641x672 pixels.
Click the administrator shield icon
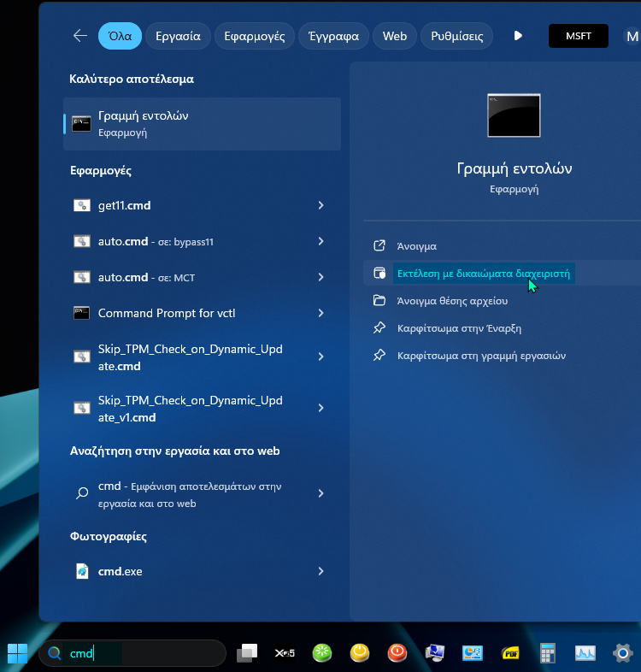(x=379, y=273)
